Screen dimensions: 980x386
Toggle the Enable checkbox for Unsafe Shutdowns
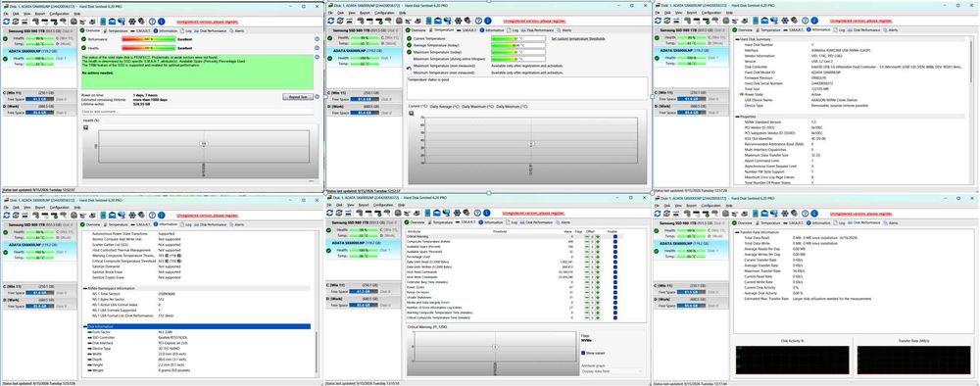coord(615,297)
